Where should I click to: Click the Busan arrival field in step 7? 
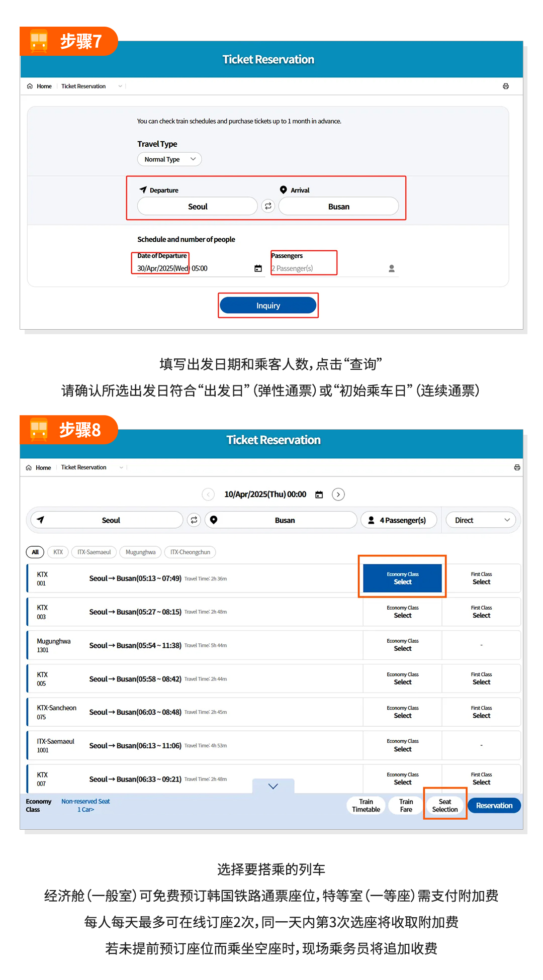coord(338,207)
